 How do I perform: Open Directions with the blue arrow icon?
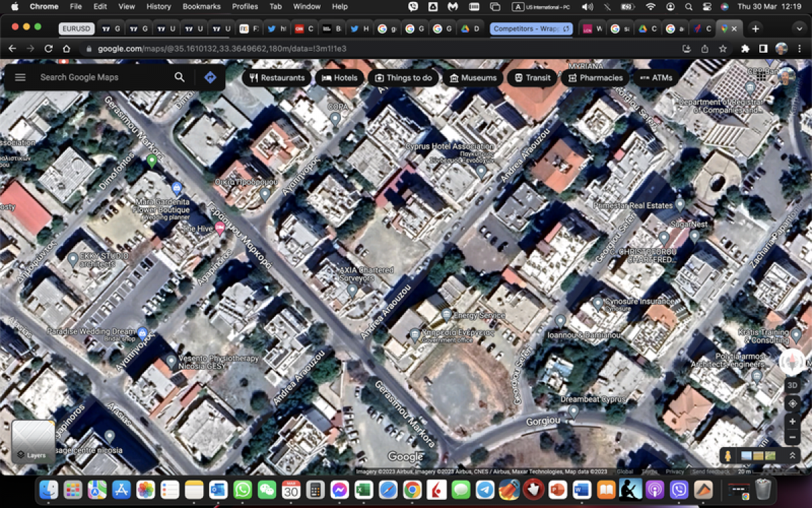210,77
